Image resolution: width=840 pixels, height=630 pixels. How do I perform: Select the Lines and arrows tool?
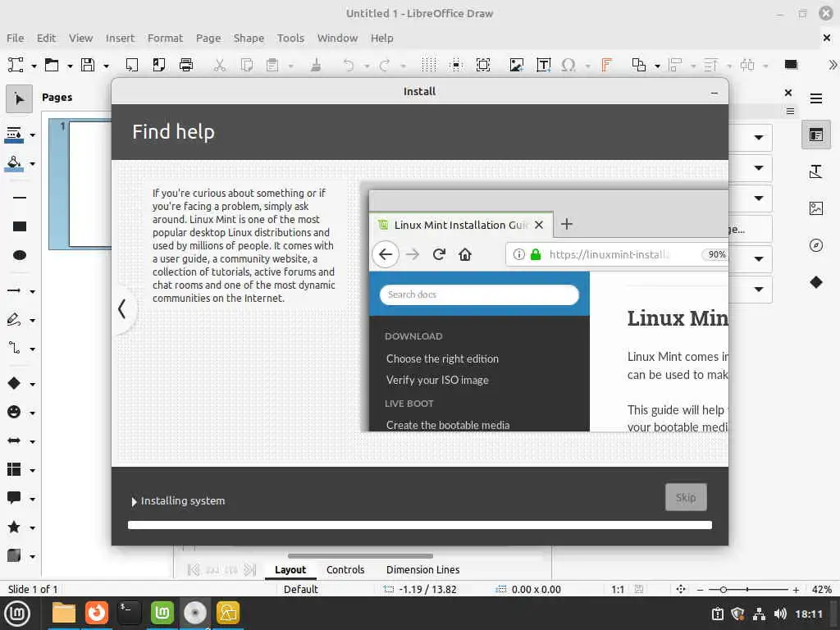(14, 290)
